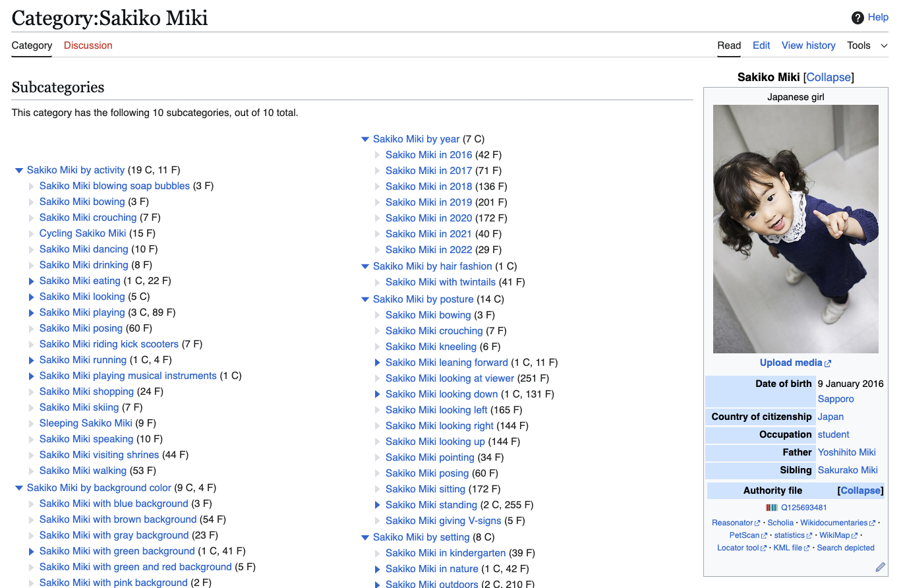Open Sakiko Miki blowing soap bubbles category

[115, 186]
